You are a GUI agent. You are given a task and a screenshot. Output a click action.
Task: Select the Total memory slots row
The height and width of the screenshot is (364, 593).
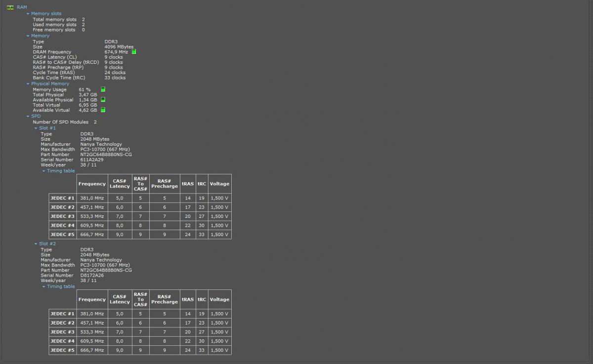(x=58, y=19)
